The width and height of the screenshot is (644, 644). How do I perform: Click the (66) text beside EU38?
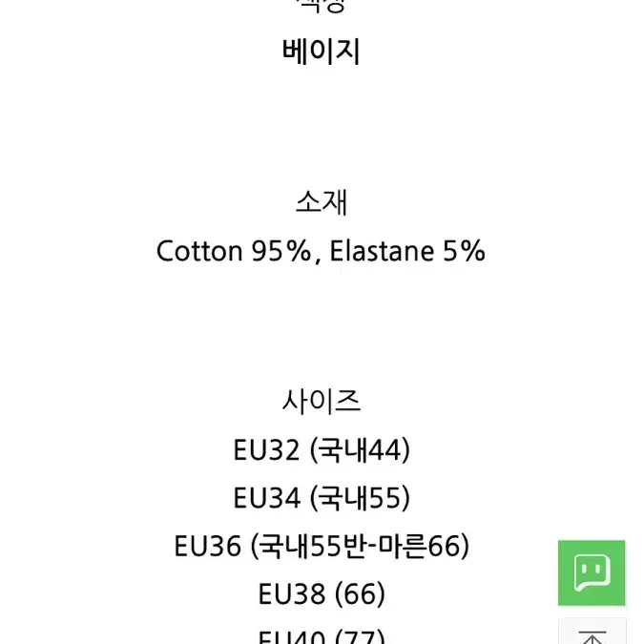361,593
